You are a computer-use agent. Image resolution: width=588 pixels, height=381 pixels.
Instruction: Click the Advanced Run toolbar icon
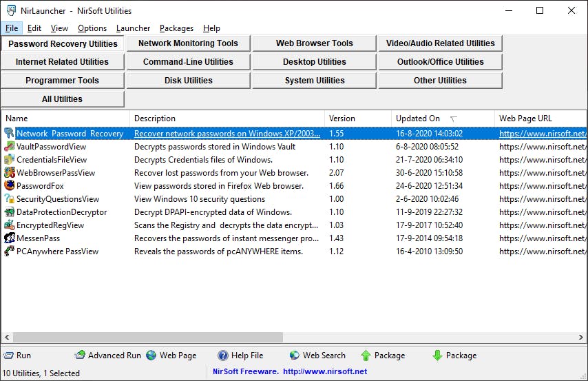[81, 355]
